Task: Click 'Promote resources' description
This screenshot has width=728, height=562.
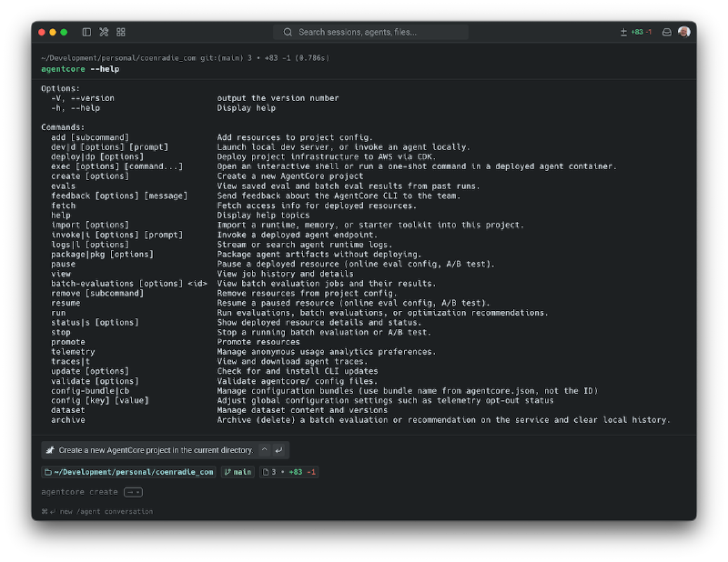Action: tap(258, 342)
